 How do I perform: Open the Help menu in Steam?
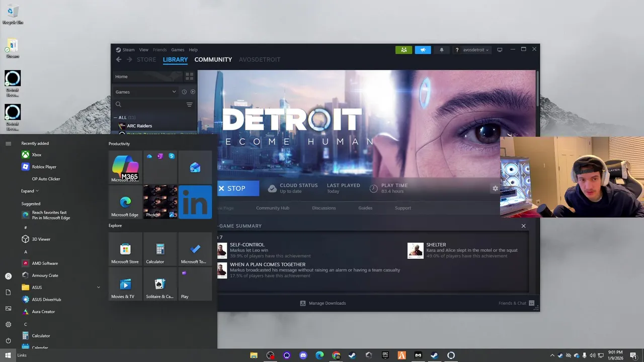(193, 50)
